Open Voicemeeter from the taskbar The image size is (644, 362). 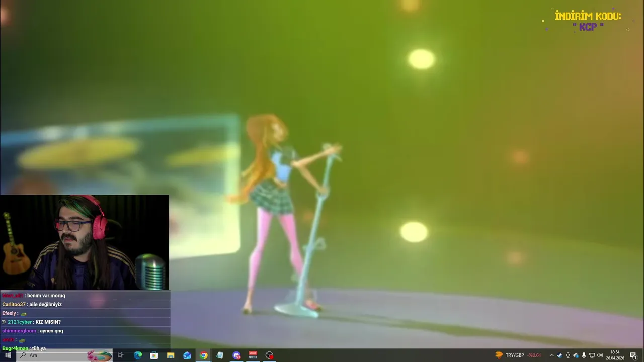(253, 355)
